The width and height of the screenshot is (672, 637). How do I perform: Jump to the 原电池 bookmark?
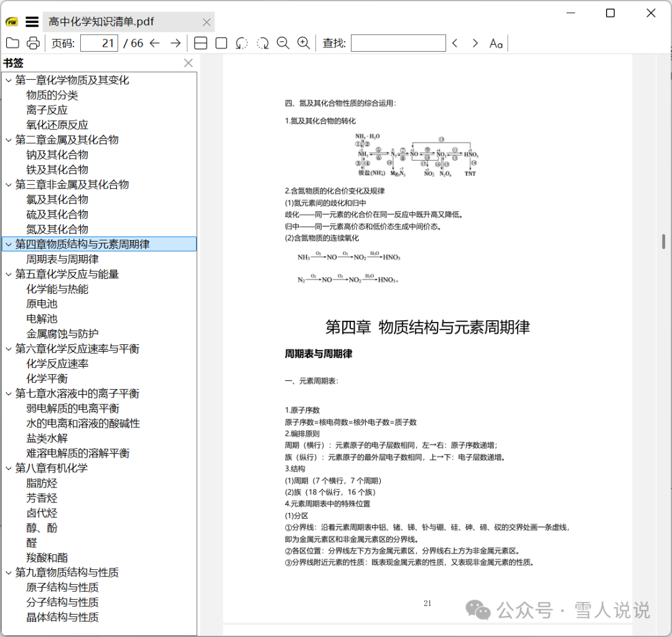[42, 303]
